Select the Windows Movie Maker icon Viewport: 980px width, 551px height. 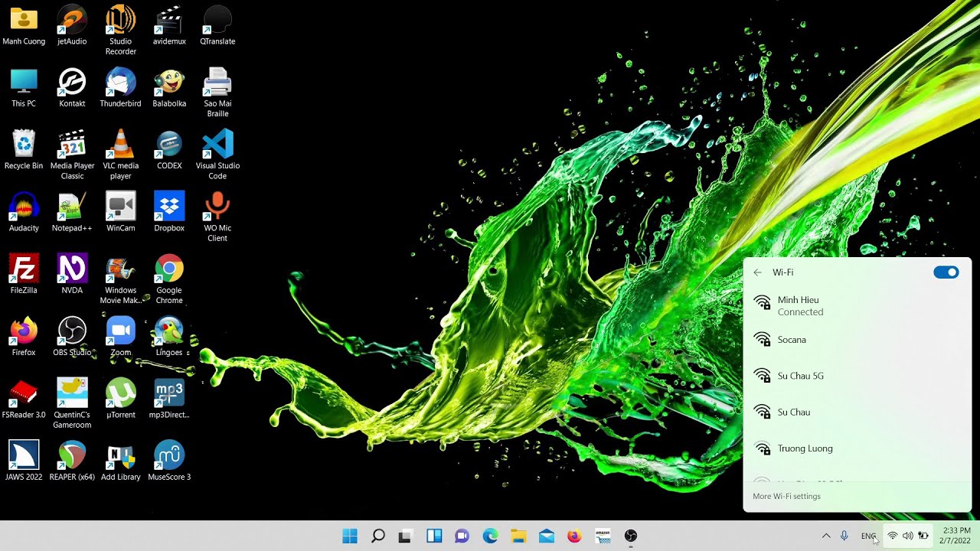tap(121, 280)
